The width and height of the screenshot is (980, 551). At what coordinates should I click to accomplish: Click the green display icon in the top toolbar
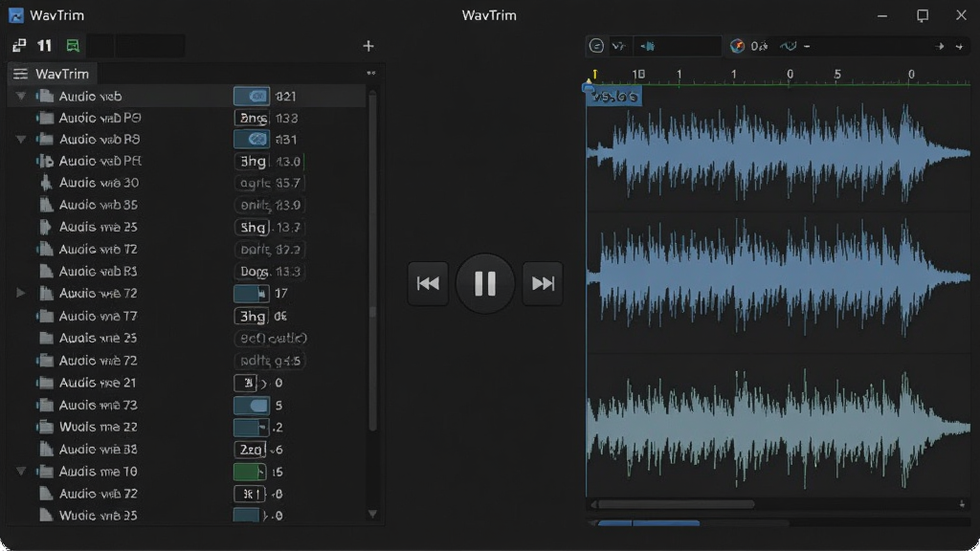pos(73,46)
